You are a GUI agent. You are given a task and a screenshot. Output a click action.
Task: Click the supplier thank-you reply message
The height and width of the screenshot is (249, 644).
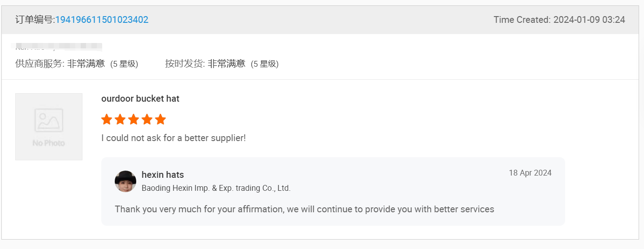coord(304,209)
